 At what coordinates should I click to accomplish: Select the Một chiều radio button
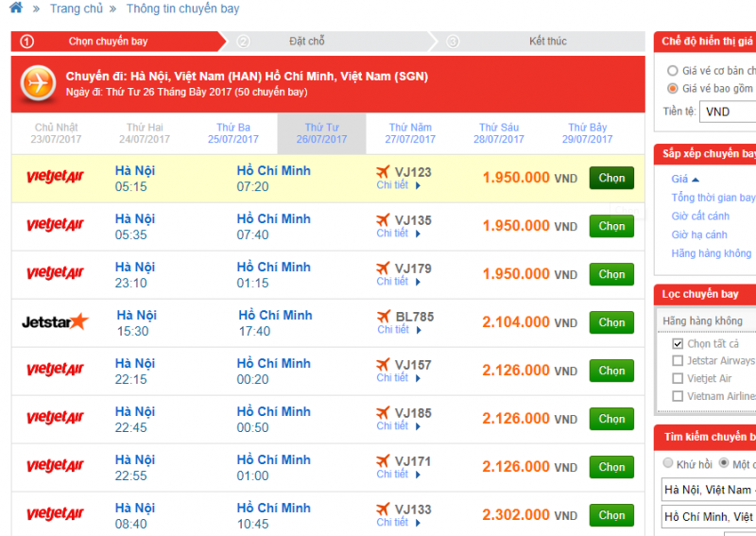click(x=724, y=463)
